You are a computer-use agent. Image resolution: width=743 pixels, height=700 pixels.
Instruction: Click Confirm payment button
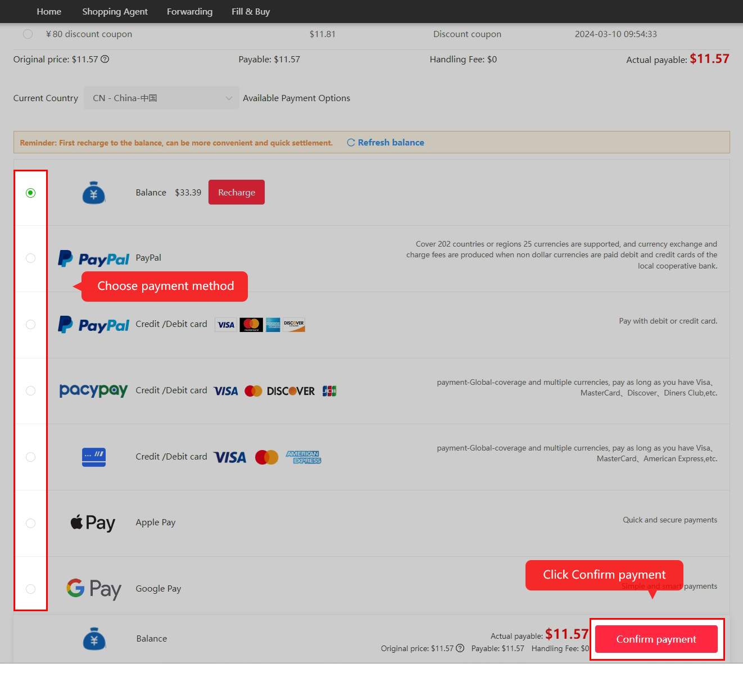click(x=656, y=639)
